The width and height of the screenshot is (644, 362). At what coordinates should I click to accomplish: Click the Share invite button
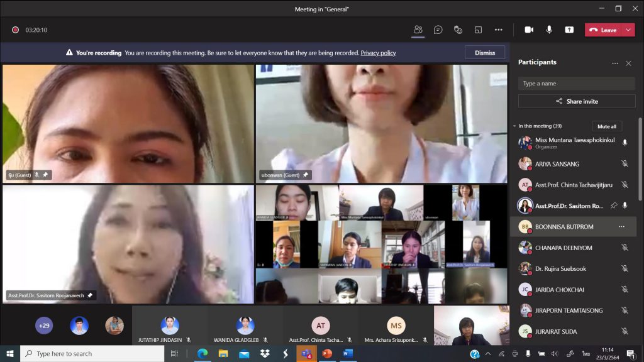577,101
